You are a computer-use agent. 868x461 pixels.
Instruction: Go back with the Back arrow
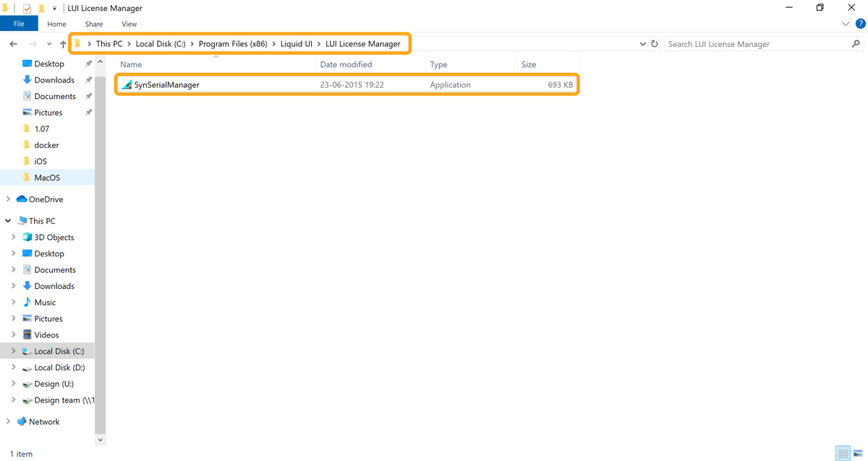13,44
